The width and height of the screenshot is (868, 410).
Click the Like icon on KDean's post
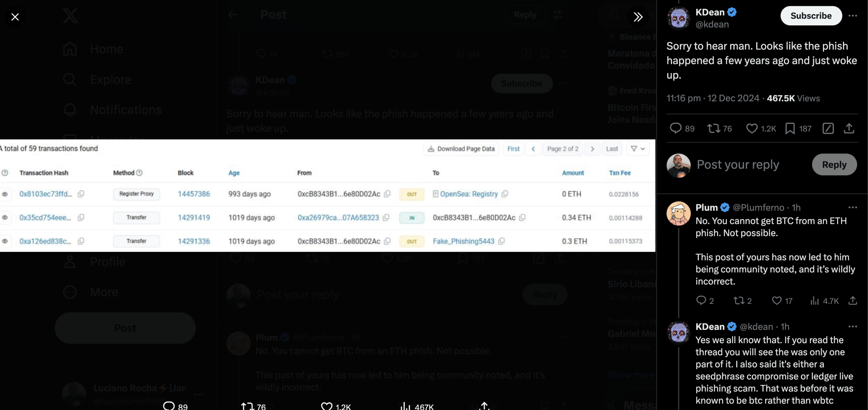(x=751, y=128)
